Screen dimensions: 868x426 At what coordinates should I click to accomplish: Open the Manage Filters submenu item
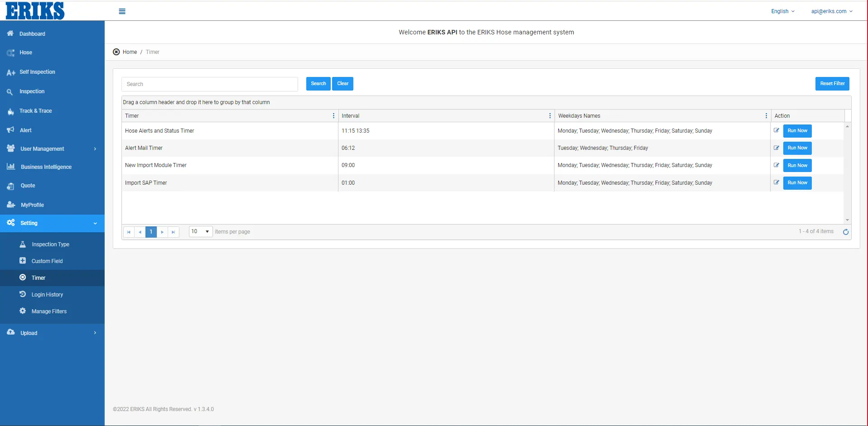click(x=52, y=311)
